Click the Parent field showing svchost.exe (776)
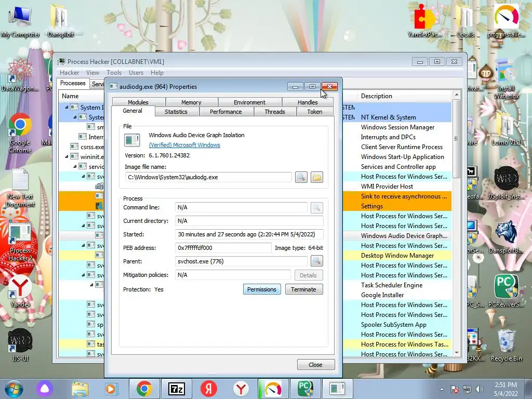Image resolution: width=532 pixels, height=399 pixels. 241,261
